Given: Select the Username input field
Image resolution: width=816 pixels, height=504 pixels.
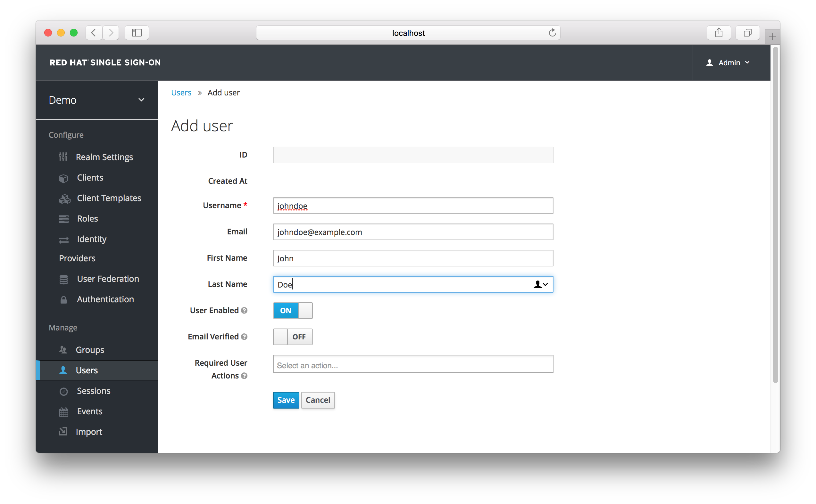Looking at the screenshot, I should tap(413, 206).
